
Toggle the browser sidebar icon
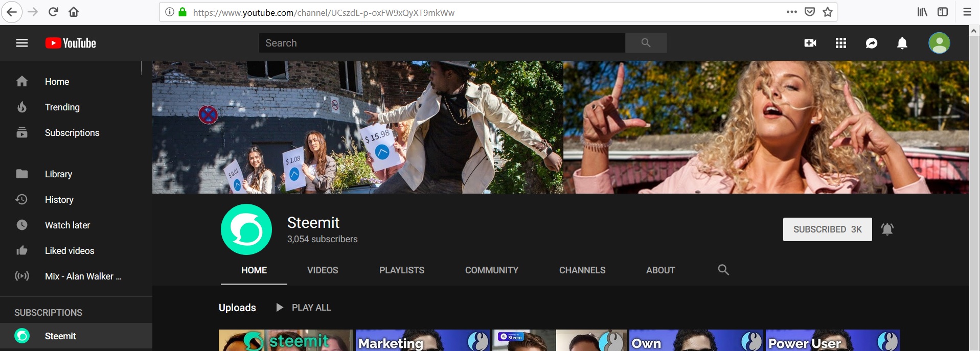pos(943,12)
